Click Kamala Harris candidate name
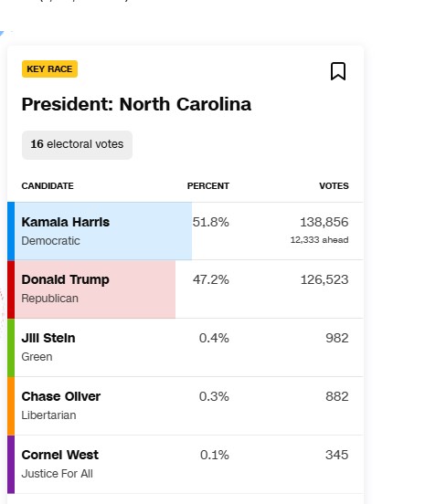Image resolution: width=425 pixels, height=504 pixels. (66, 222)
